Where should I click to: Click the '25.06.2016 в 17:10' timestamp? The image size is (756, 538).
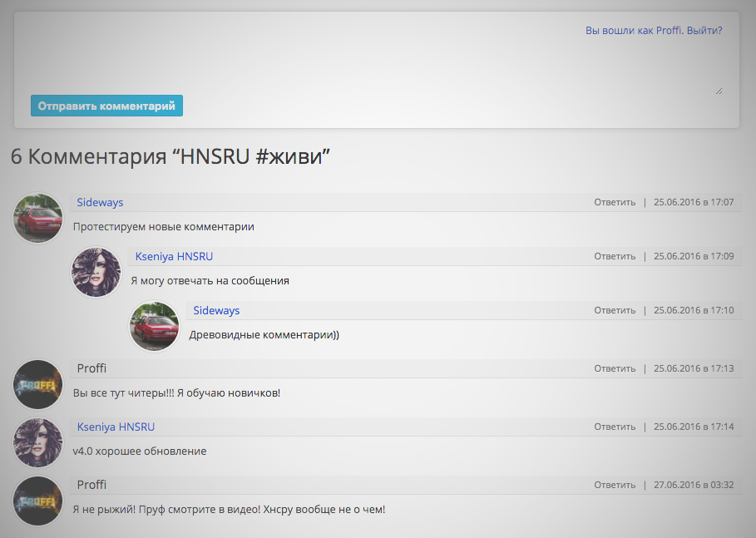pos(694,310)
